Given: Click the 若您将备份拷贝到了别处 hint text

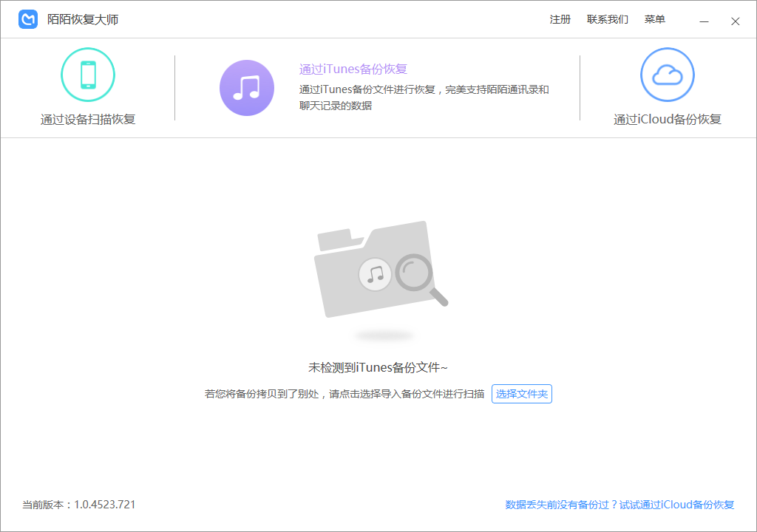Looking at the screenshot, I should (x=344, y=394).
